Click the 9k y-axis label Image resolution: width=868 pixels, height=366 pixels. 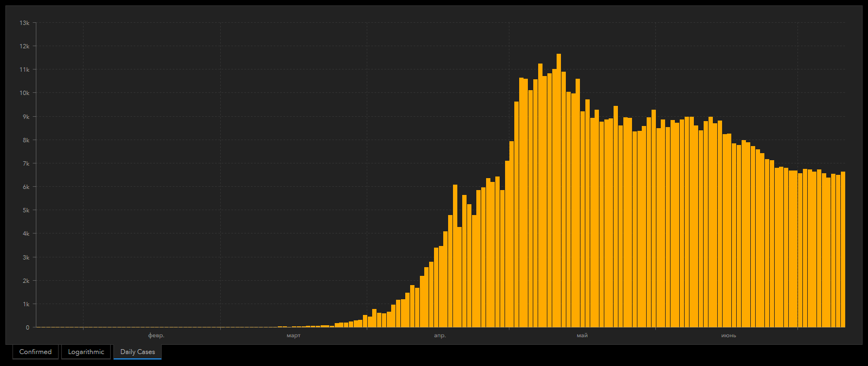click(25, 117)
